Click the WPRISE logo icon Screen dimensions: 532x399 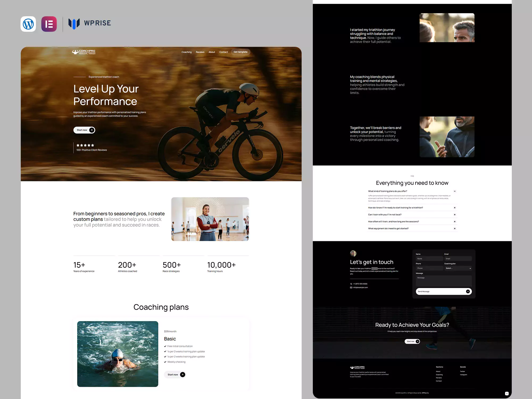(x=74, y=23)
